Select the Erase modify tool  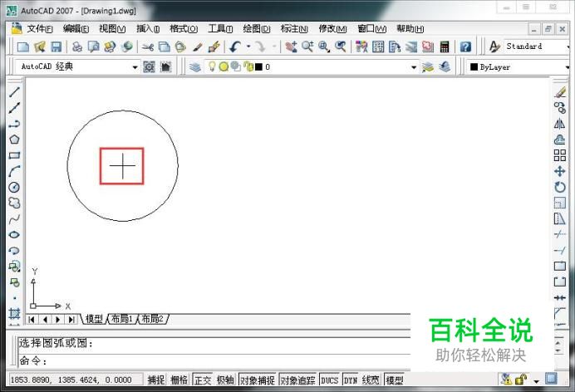tap(560, 92)
